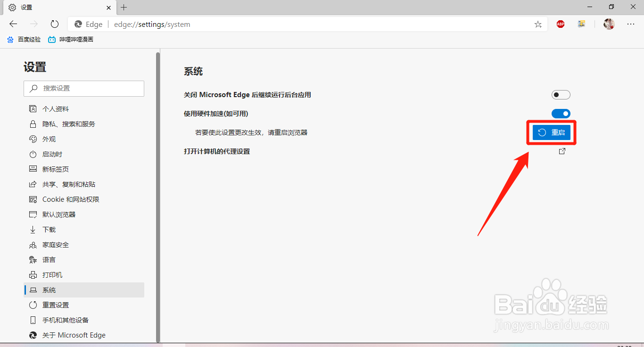Select 系统 in settings sidebar
This screenshot has width=644, height=347.
[x=84, y=290]
